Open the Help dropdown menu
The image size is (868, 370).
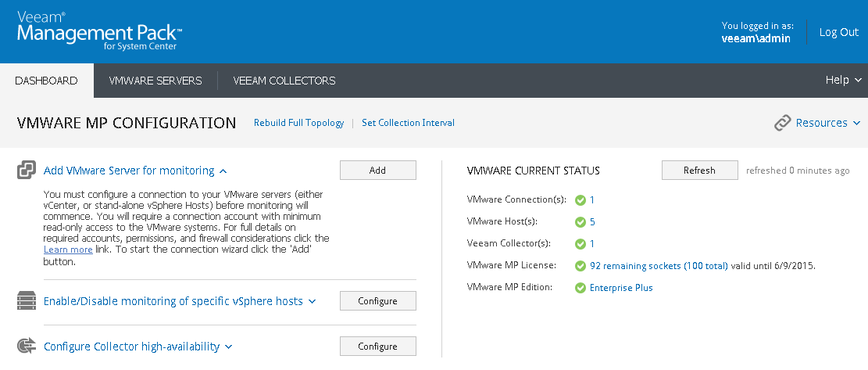843,81
